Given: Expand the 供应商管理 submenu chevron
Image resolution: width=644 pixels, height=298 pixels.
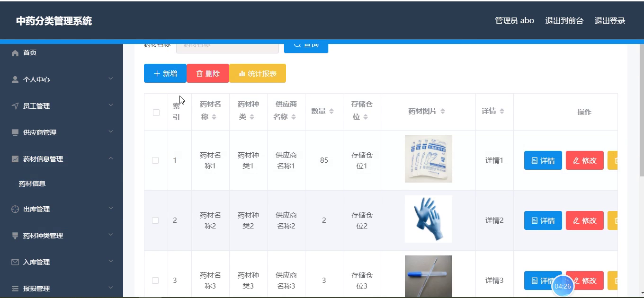Looking at the screenshot, I should coord(111,131).
